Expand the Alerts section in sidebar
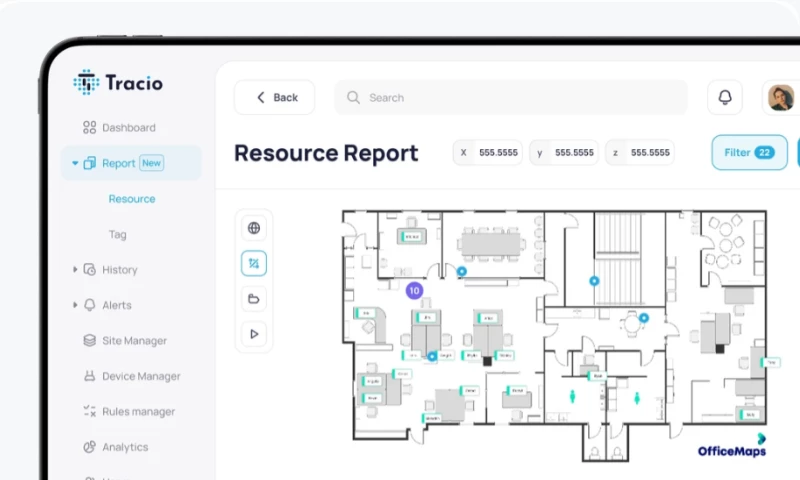 coord(75,305)
